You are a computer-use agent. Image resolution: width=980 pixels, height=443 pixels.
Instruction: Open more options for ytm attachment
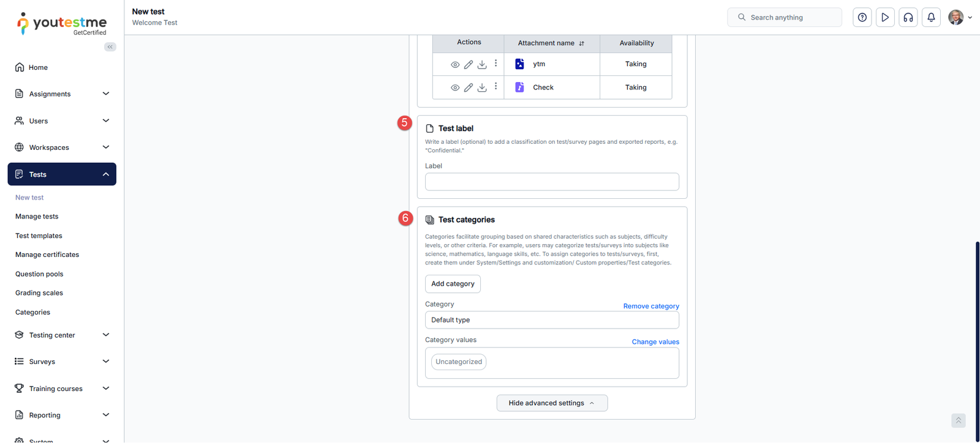click(496, 64)
